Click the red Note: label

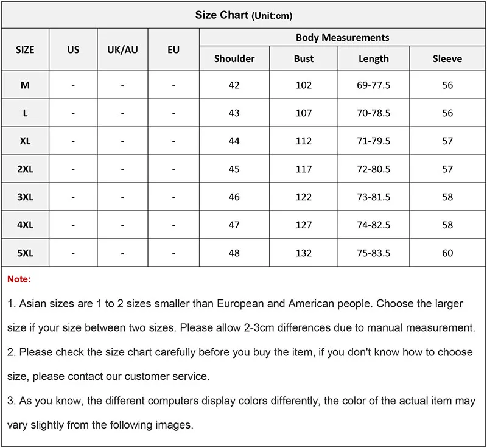tap(19, 279)
